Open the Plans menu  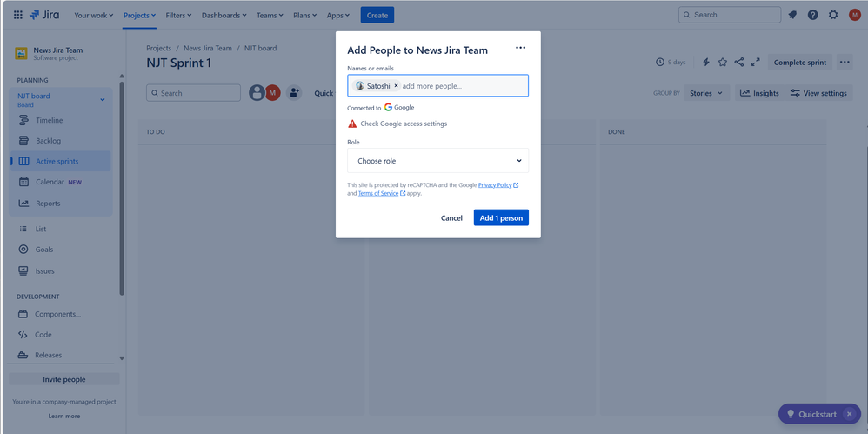coord(305,15)
